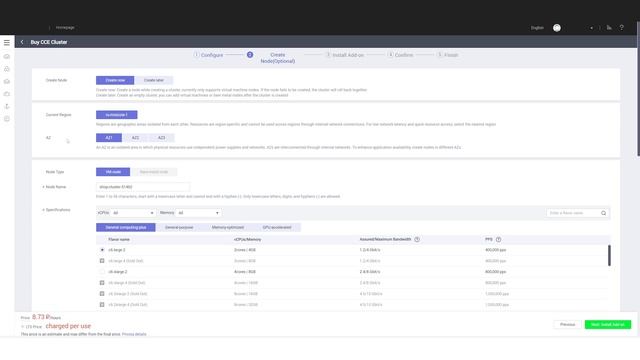Screen dimensions: 640x360
Task: Select the c6.xlarge.2 flavor radio button
Action: [x=102, y=272]
